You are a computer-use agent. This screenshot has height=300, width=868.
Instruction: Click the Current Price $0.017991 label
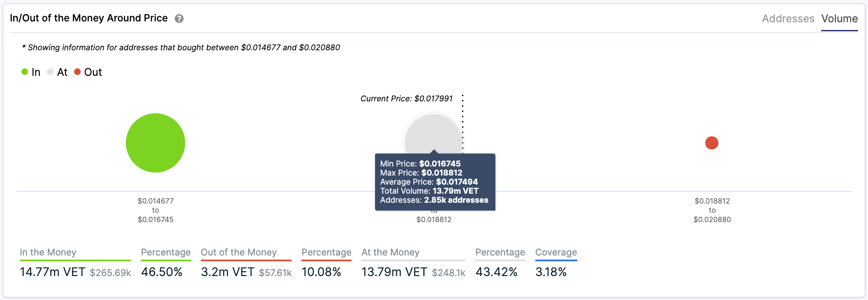[x=406, y=98]
